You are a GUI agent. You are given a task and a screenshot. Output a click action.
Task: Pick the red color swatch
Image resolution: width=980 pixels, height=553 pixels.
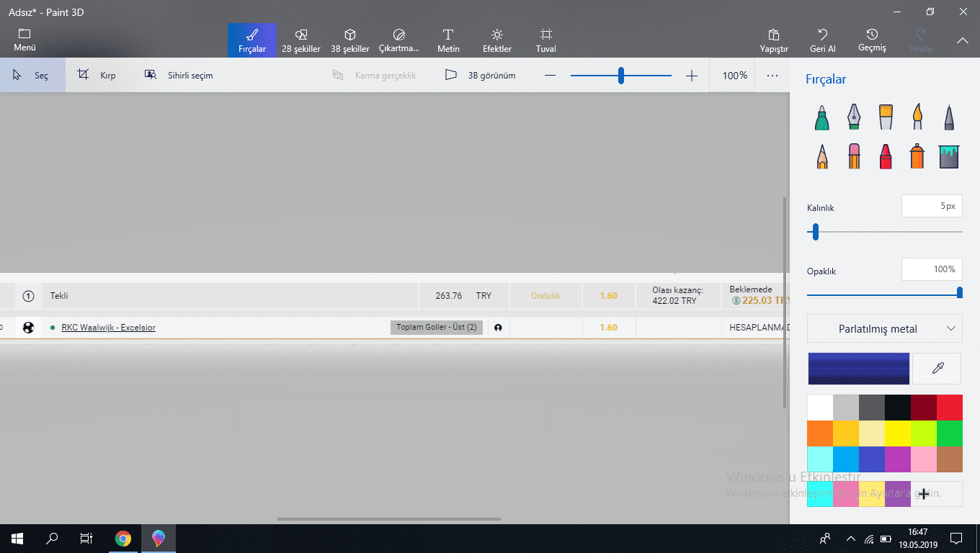pos(950,408)
